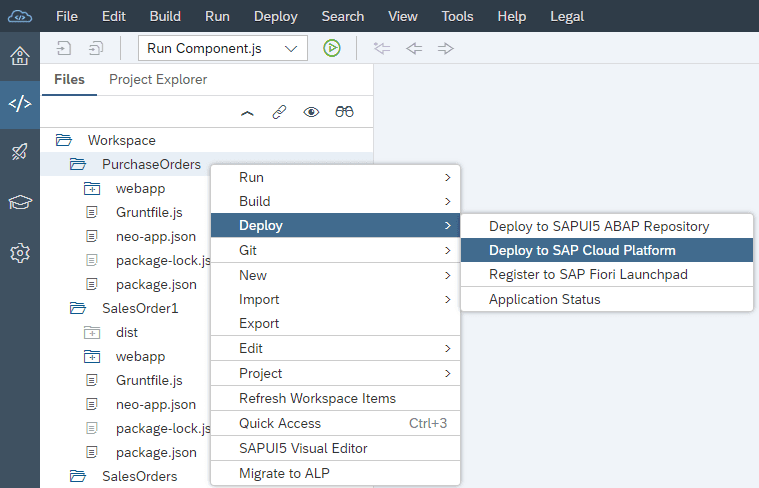Click the Home icon in left sidebar
Viewport: 759px width, 488px height.
19,55
